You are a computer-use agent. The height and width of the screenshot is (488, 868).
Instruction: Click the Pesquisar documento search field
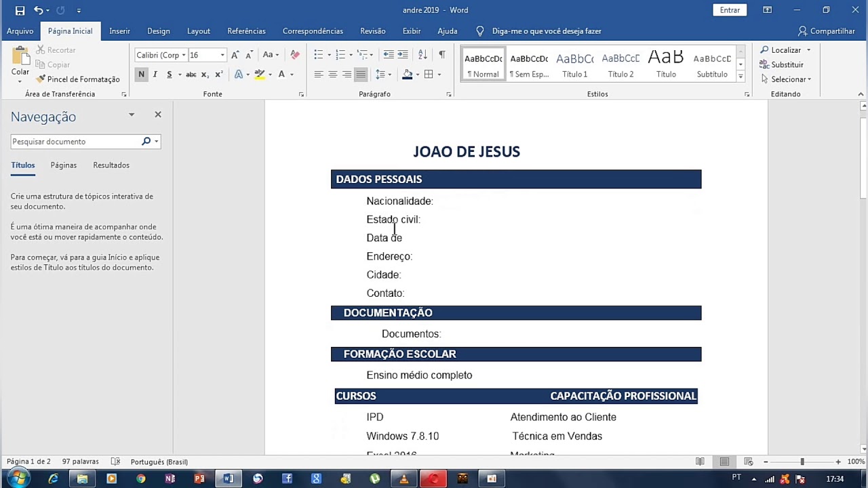click(75, 142)
